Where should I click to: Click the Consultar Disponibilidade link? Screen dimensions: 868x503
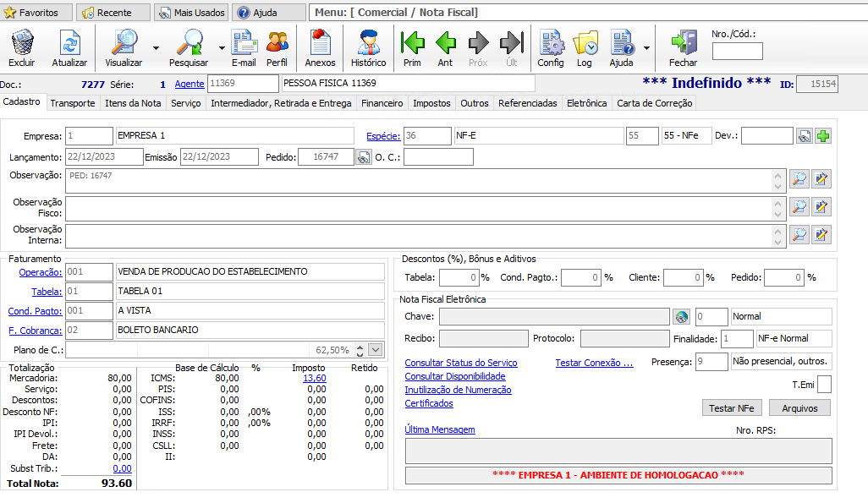pos(455,376)
